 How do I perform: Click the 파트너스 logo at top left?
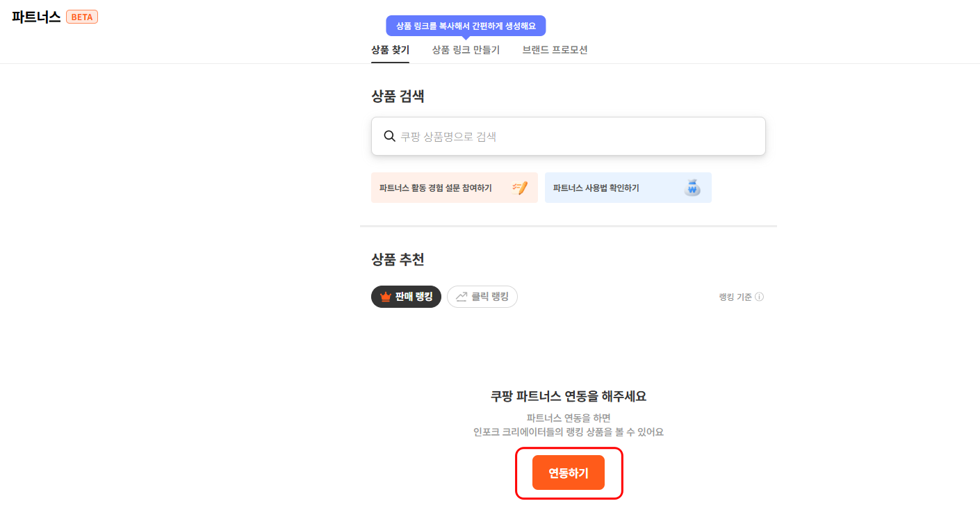(x=36, y=17)
